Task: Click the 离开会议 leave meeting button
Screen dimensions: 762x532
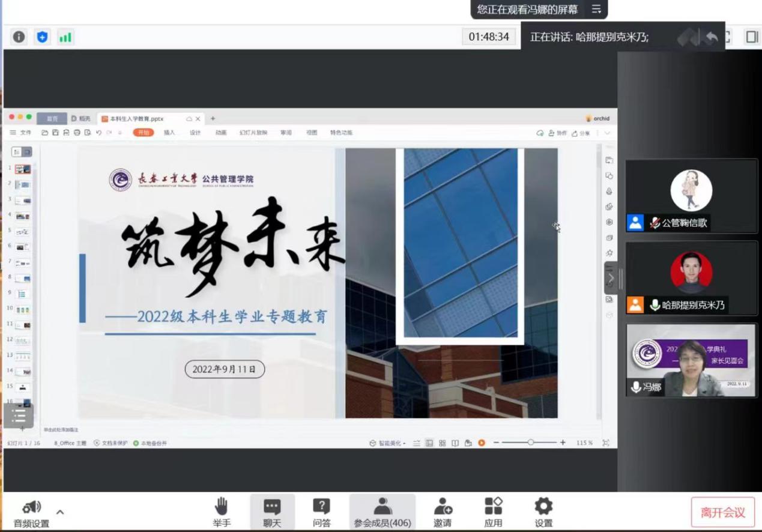Action: 722,512
